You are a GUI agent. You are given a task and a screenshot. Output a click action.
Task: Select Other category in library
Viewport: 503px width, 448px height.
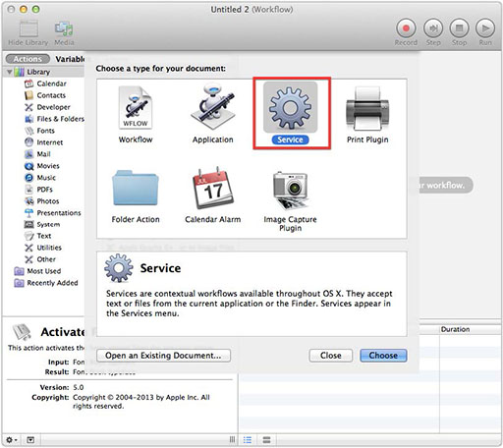point(40,259)
